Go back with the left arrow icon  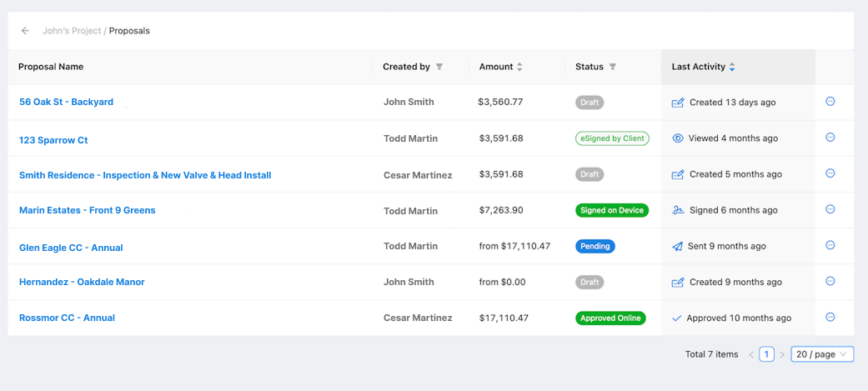click(25, 31)
